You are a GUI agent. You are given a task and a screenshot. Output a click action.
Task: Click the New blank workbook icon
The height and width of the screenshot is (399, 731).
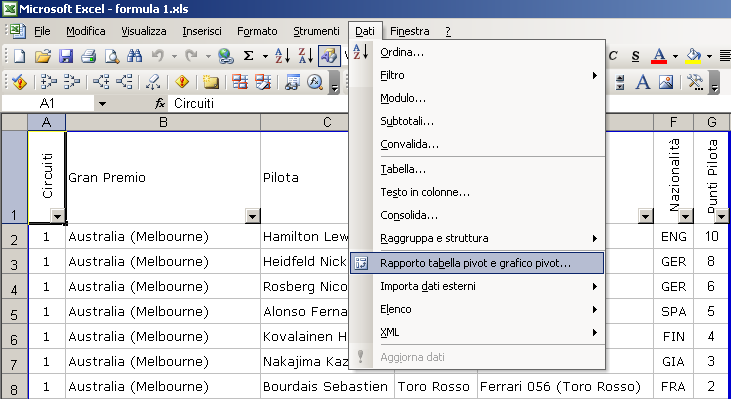point(19,56)
